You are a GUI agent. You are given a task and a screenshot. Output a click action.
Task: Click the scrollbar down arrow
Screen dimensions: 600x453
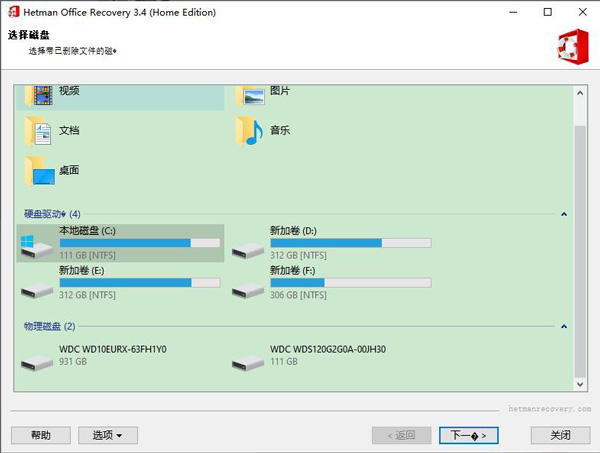[580, 384]
